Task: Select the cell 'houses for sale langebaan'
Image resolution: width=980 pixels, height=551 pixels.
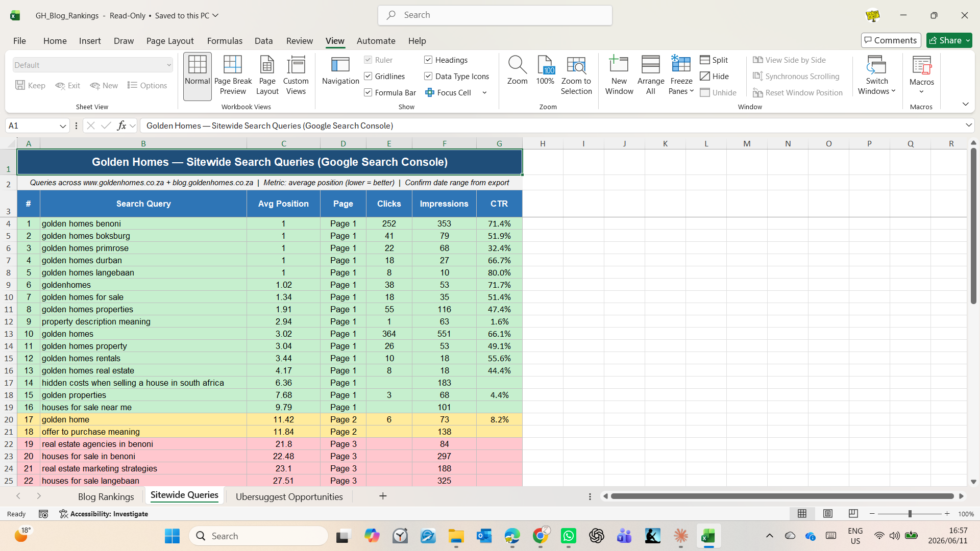Action: click(x=143, y=481)
